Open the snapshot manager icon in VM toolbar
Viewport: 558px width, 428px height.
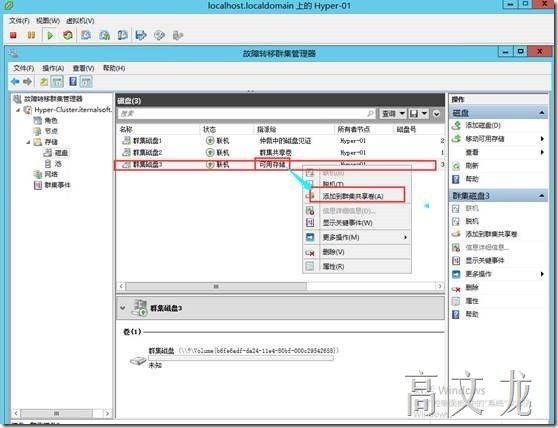click(x=122, y=35)
